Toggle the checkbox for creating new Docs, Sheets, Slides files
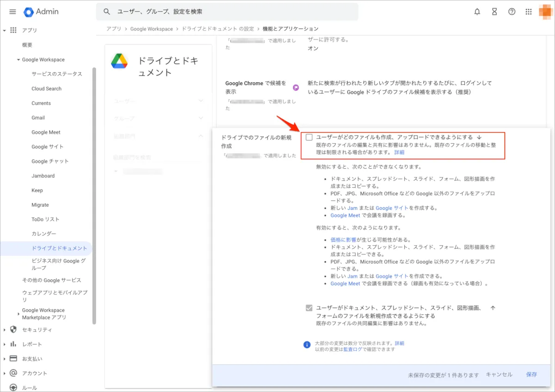 [309, 308]
